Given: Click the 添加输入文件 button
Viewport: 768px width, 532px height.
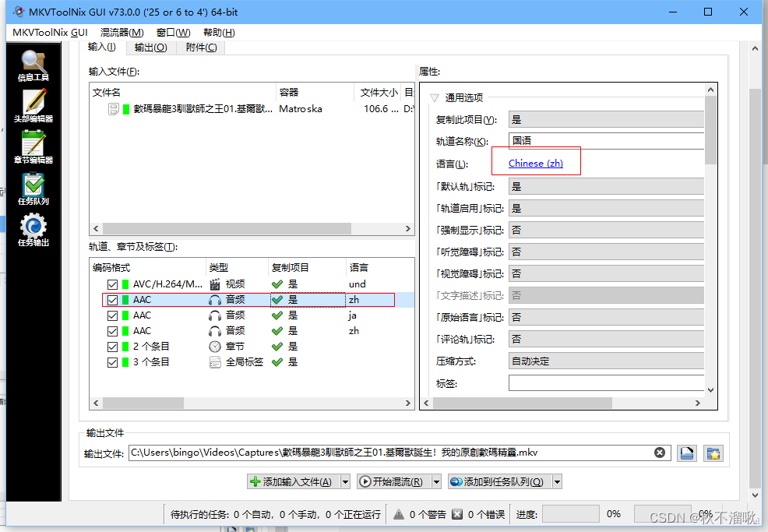Looking at the screenshot, I should pyautogui.click(x=294, y=482).
